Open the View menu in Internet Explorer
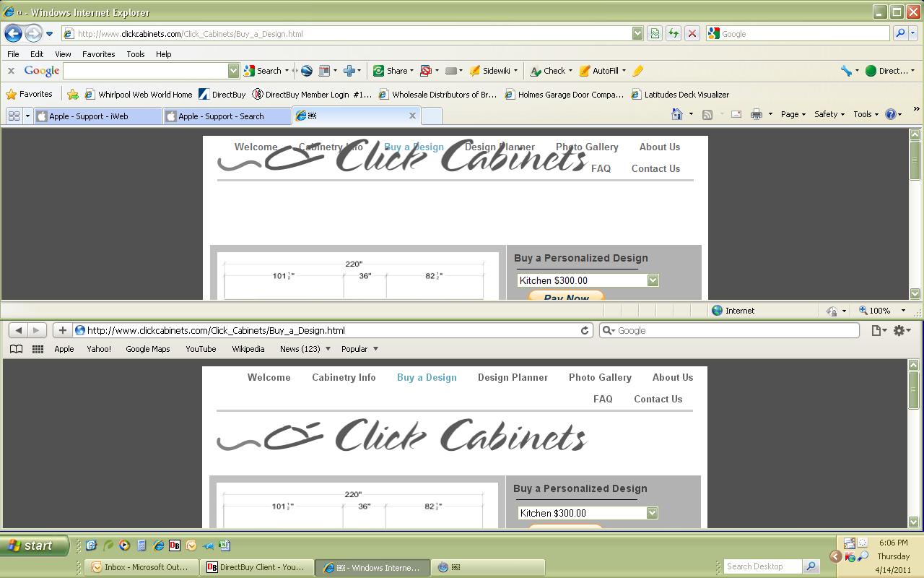 [63, 54]
